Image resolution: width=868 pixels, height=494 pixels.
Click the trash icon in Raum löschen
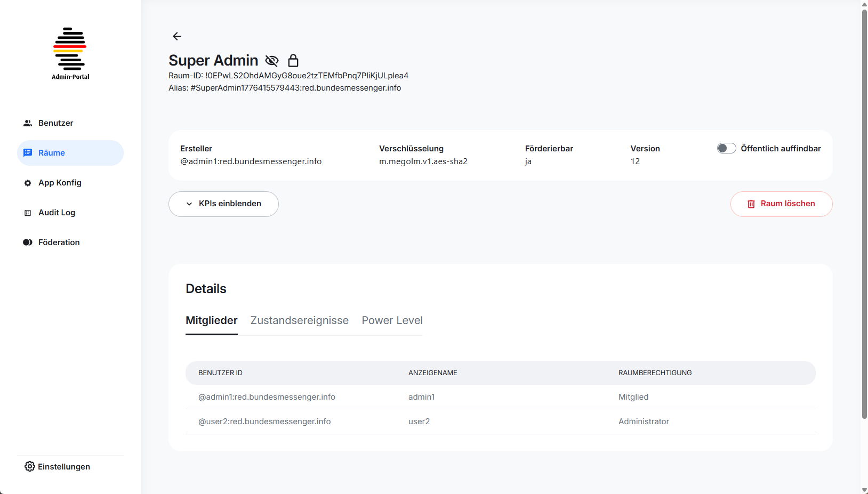[x=751, y=204]
